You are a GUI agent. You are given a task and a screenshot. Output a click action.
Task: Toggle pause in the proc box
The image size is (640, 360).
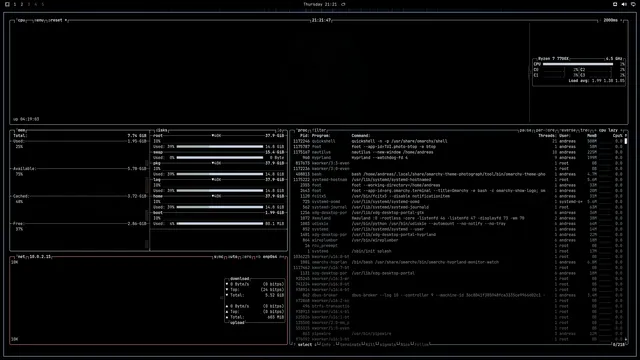[x=525, y=130]
